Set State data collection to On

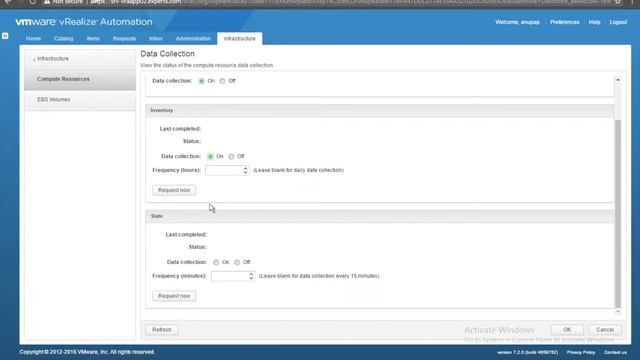[216, 262]
